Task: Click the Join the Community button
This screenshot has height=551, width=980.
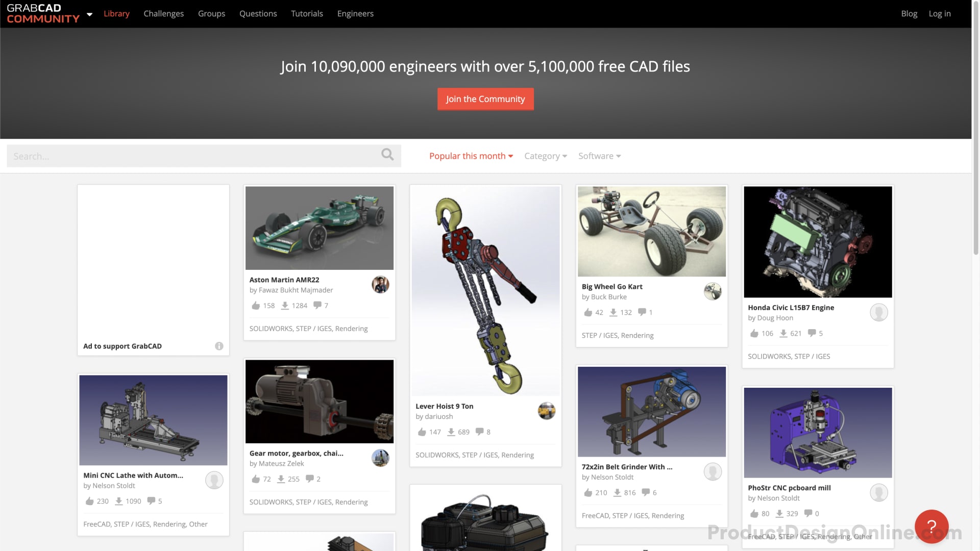Action: [485, 99]
